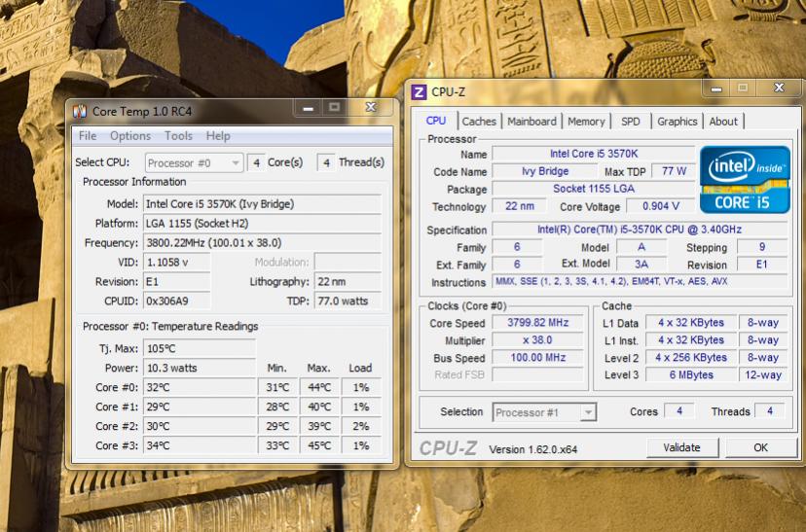Click the Code Name value Ivy Bridge

pyautogui.click(x=545, y=171)
